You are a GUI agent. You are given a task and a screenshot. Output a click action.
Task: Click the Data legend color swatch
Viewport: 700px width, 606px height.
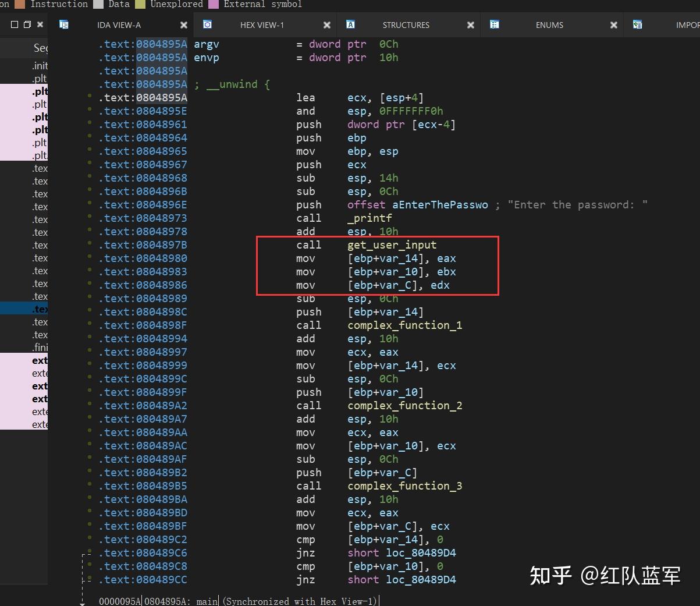pos(98,4)
